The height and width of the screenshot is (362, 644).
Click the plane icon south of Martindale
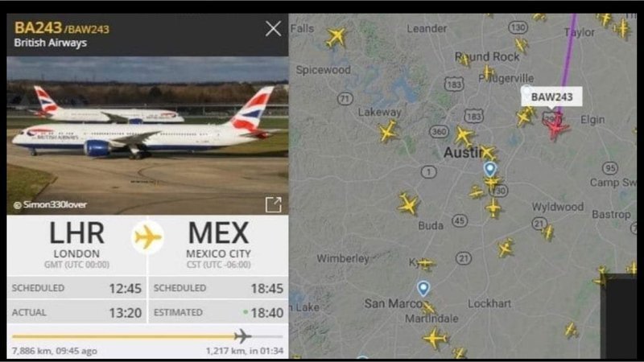(435, 339)
